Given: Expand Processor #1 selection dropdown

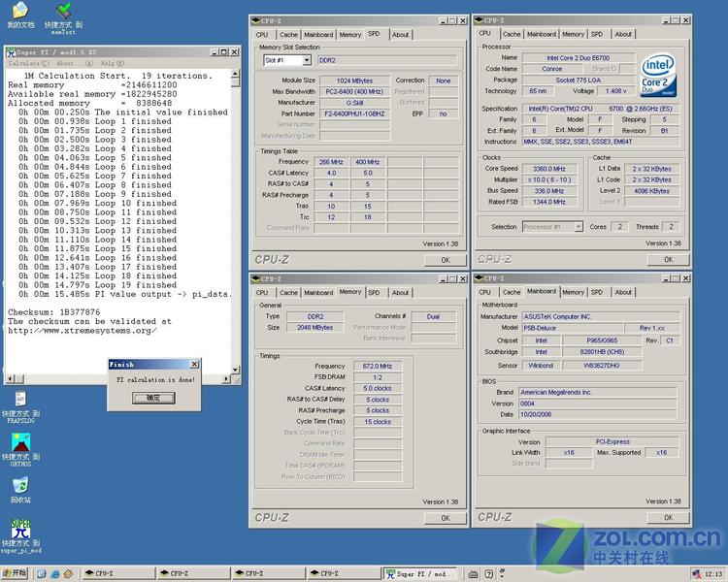Looking at the screenshot, I should (579, 226).
